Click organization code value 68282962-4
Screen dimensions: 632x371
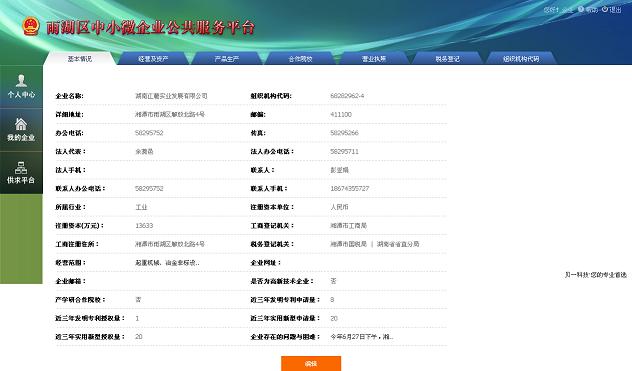[x=347, y=96]
